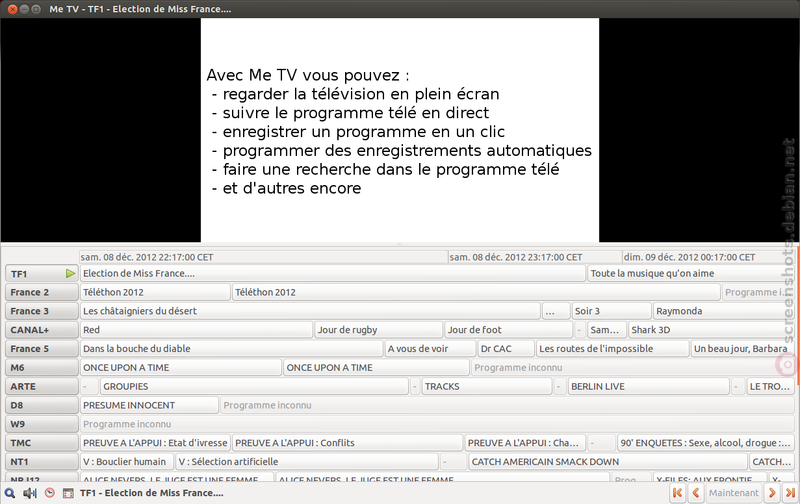Image resolution: width=800 pixels, height=504 pixels.
Task: Switch to TMC channel
Action: 41,443
